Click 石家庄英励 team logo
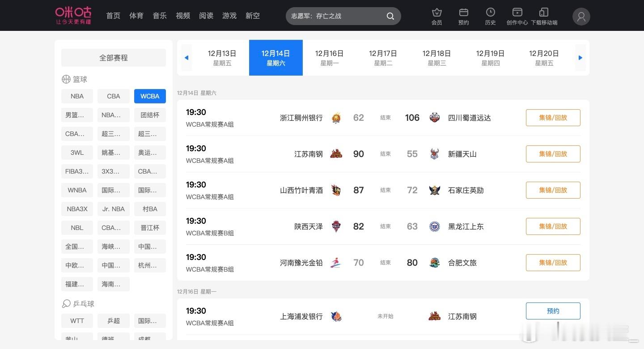The image size is (644, 349). tap(434, 190)
